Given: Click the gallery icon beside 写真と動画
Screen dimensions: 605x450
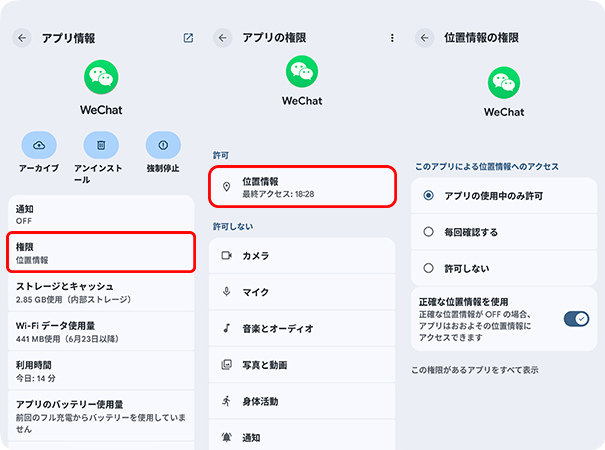Looking at the screenshot, I should point(226,365).
